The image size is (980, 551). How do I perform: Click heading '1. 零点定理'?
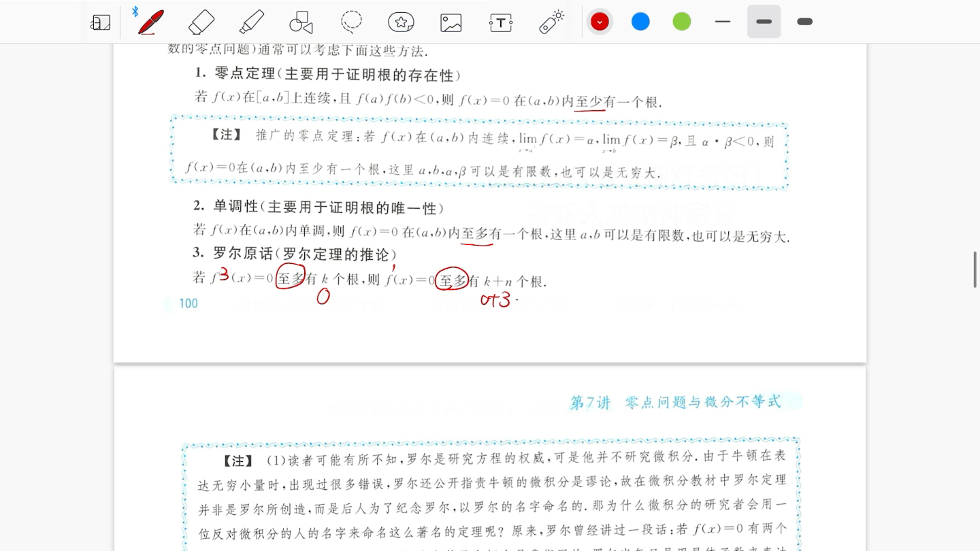tap(235, 73)
